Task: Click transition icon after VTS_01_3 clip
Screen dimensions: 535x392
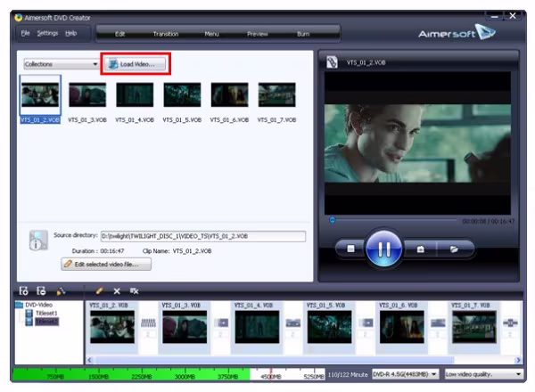Action: (221, 323)
